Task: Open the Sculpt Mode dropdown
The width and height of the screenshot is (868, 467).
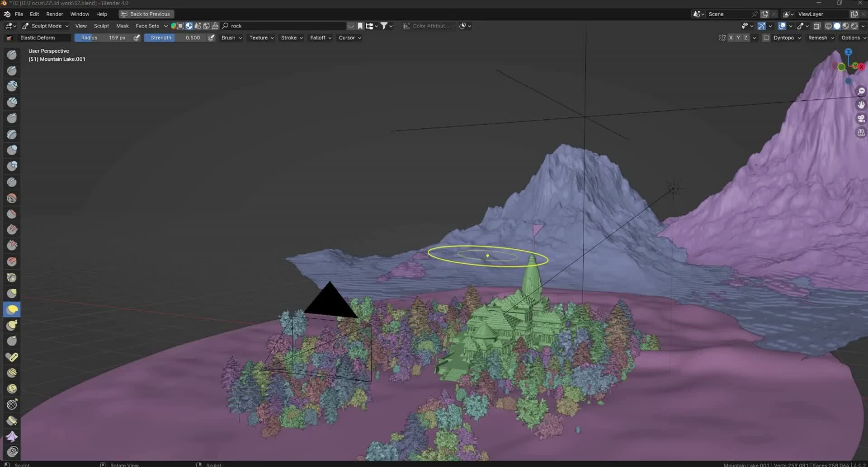Action: (45, 26)
